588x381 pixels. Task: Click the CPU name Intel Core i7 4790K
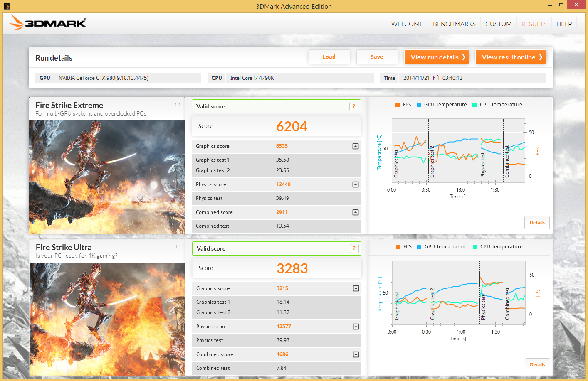click(x=300, y=78)
